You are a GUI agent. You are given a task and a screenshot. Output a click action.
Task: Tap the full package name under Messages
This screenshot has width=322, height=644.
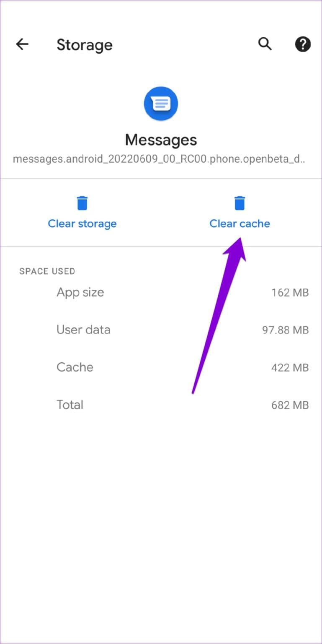point(161,159)
